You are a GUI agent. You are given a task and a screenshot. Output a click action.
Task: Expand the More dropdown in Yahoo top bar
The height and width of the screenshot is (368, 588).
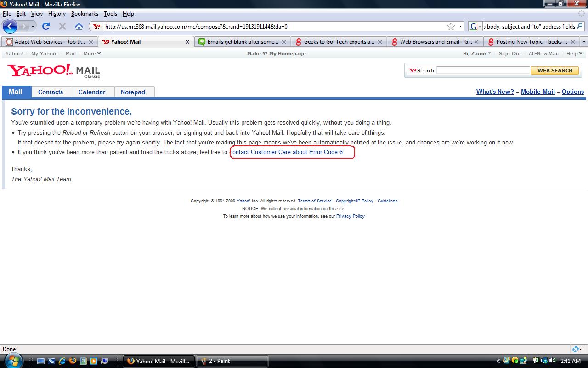(x=92, y=54)
